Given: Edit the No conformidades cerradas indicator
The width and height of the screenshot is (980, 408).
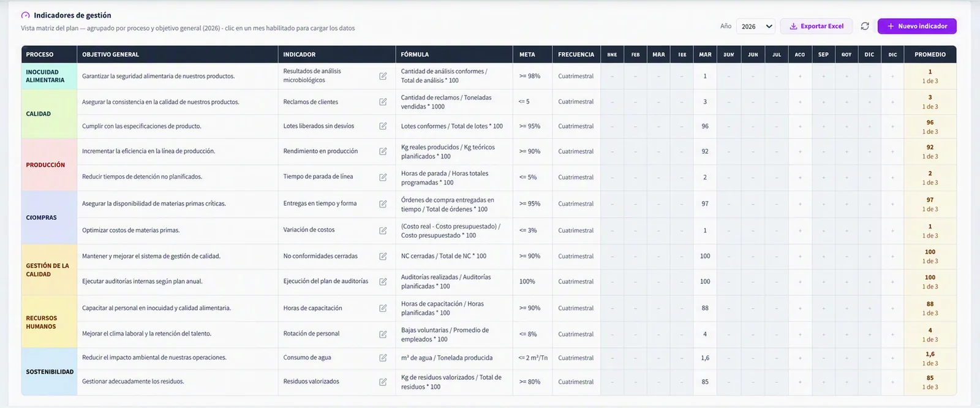Looking at the screenshot, I should (383, 256).
